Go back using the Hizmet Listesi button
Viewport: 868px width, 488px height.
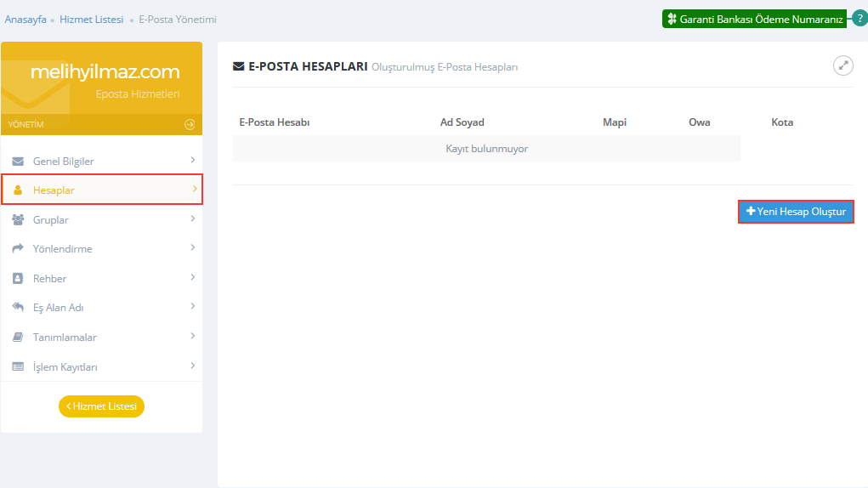(x=101, y=406)
